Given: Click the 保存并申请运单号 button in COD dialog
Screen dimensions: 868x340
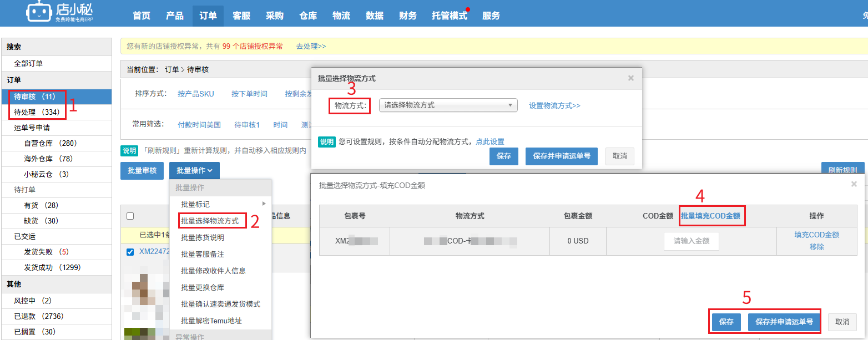Looking at the screenshot, I should coord(784,322).
